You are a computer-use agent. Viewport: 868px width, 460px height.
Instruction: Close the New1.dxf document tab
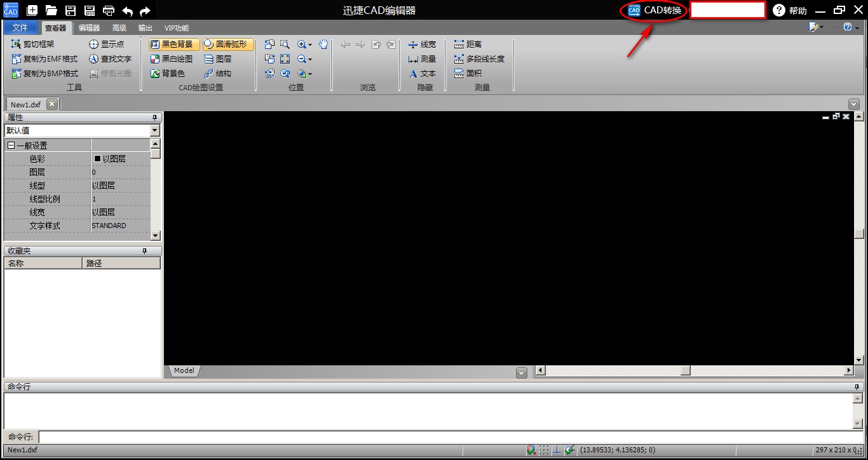tap(52, 104)
